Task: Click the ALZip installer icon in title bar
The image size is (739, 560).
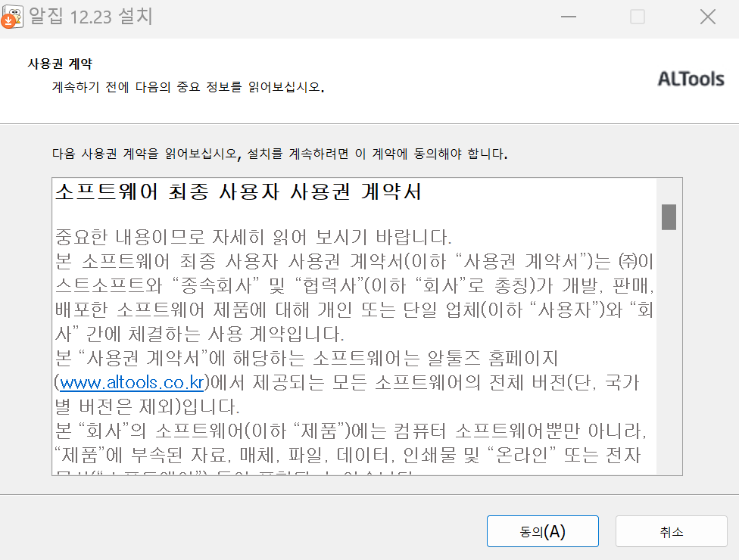Action: [x=12, y=17]
